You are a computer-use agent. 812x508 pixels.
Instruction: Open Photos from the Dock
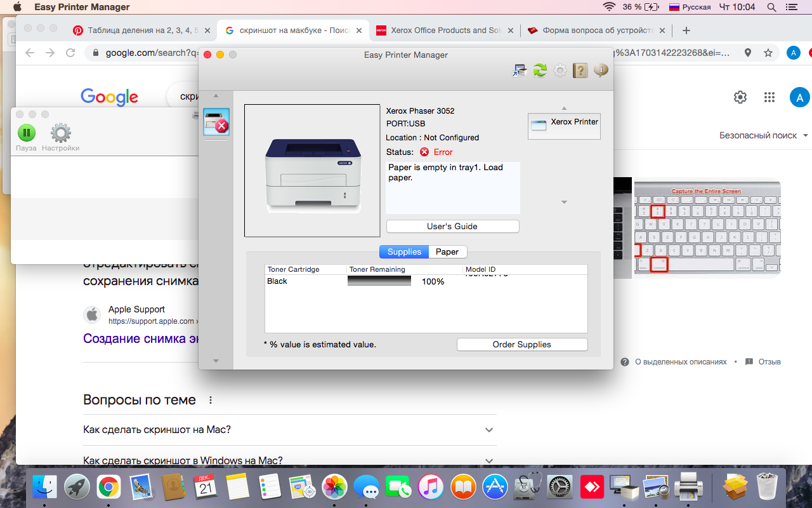click(x=334, y=487)
